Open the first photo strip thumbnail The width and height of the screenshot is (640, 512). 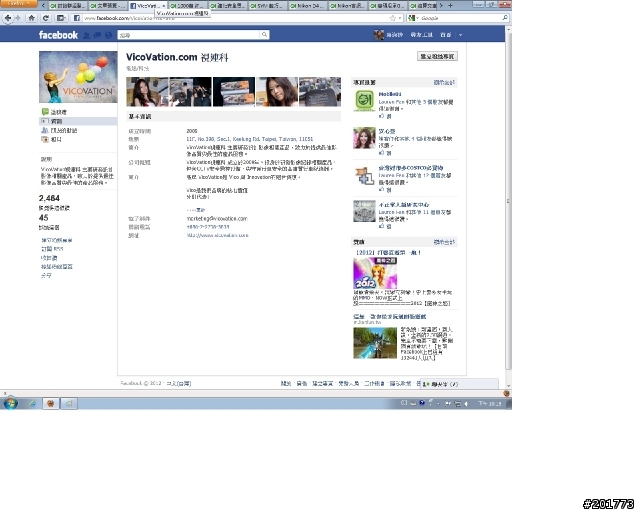[x=147, y=92]
